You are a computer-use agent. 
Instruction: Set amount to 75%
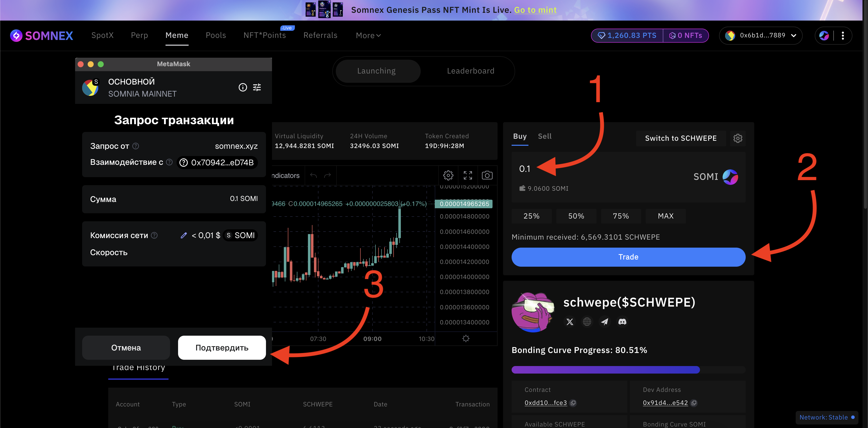621,216
